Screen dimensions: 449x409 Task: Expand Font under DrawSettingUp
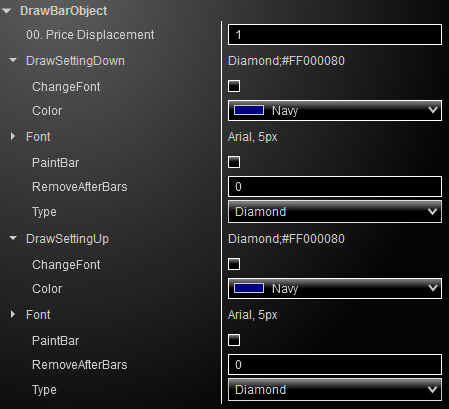click(13, 314)
